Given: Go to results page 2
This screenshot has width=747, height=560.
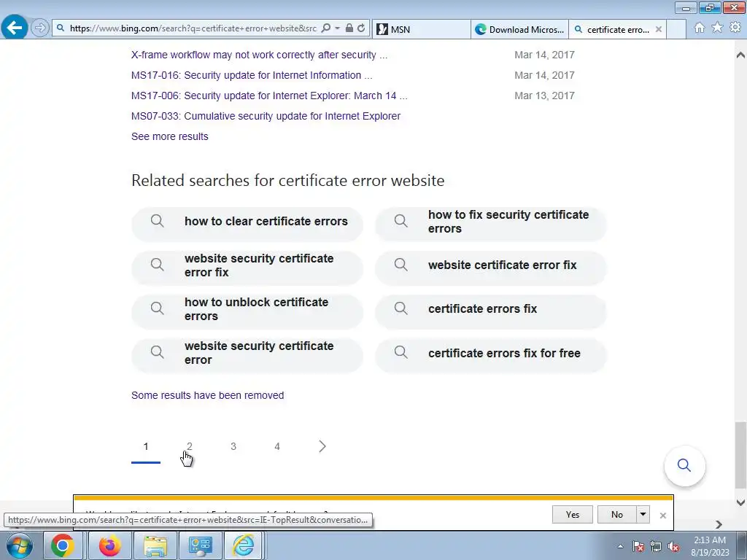Looking at the screenshot, I should (190, 447).
